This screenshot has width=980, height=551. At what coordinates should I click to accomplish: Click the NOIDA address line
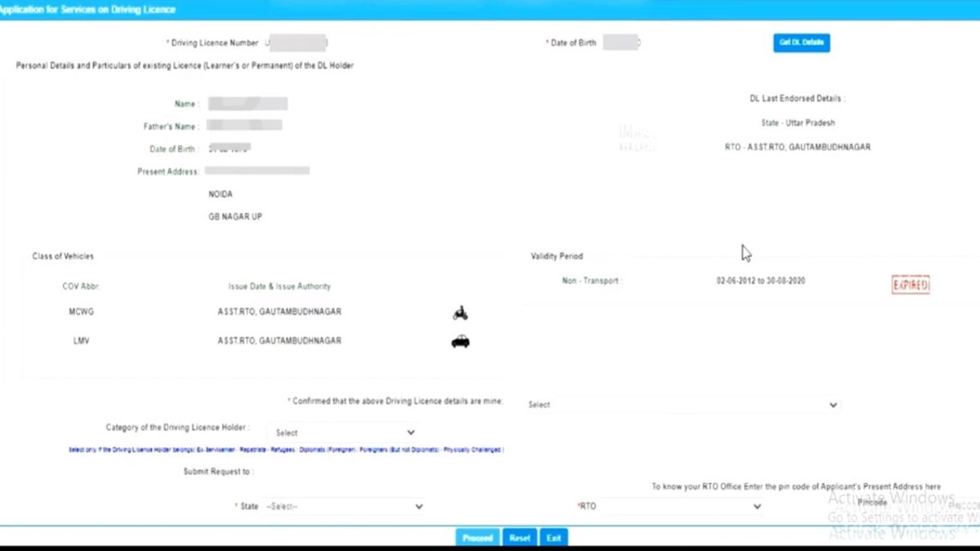click(x=220, y=194)
